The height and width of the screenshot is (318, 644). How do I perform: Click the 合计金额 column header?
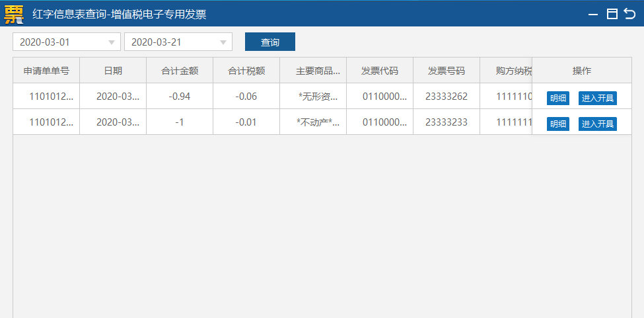[180, 70]
